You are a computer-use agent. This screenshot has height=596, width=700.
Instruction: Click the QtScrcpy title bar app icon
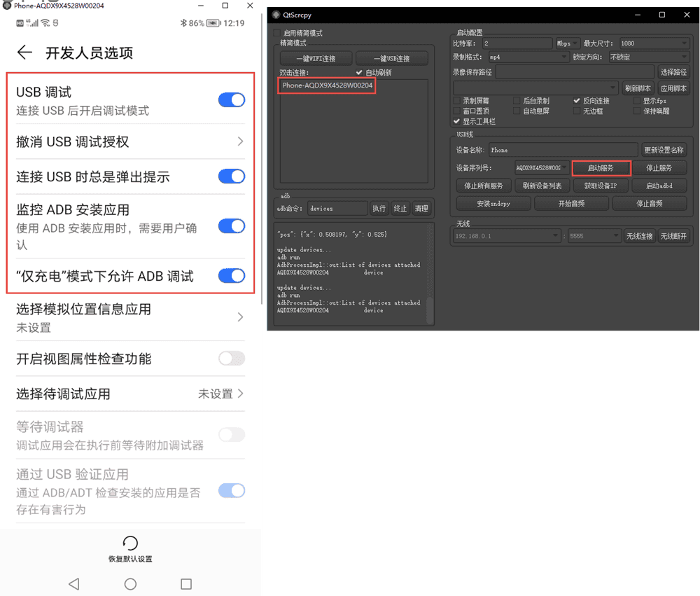(276, 15)
